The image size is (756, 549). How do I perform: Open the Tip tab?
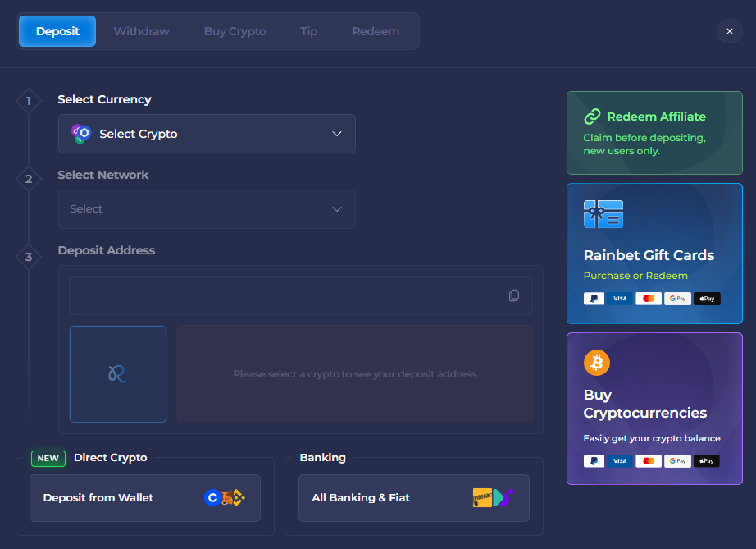309,31
